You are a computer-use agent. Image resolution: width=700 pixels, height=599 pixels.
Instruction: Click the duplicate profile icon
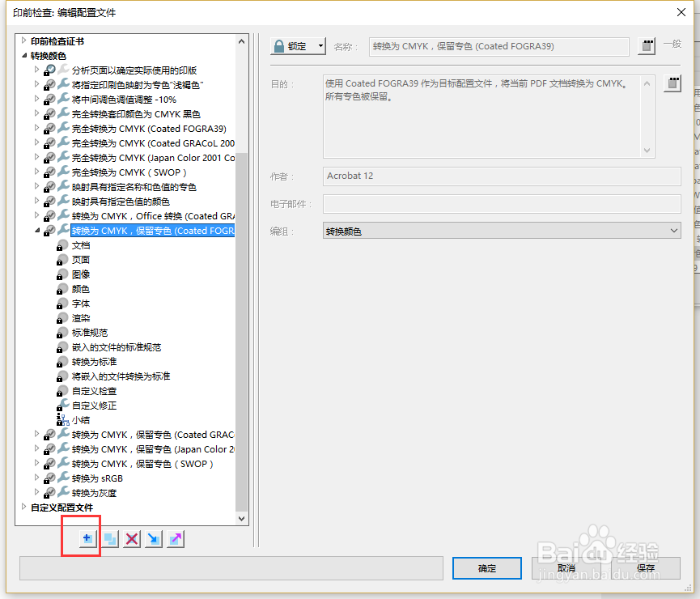click(110, 539)
